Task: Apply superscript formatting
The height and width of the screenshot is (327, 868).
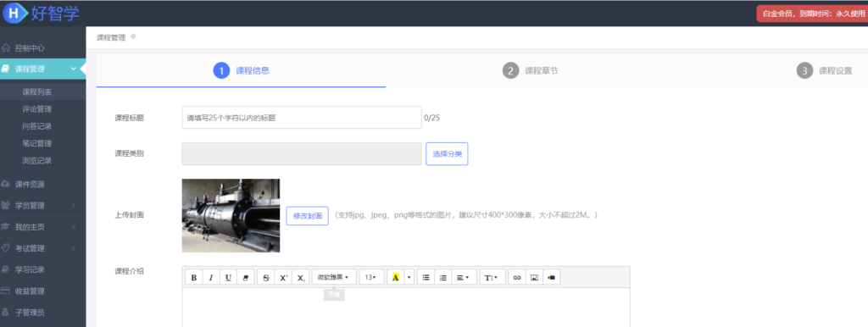Action: (x=283, y=278)
